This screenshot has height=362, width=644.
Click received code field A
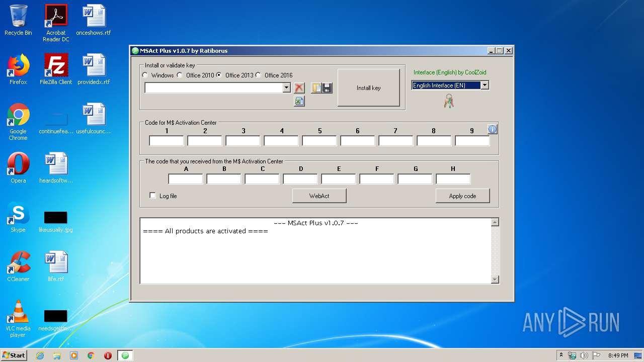click(186, 179)
